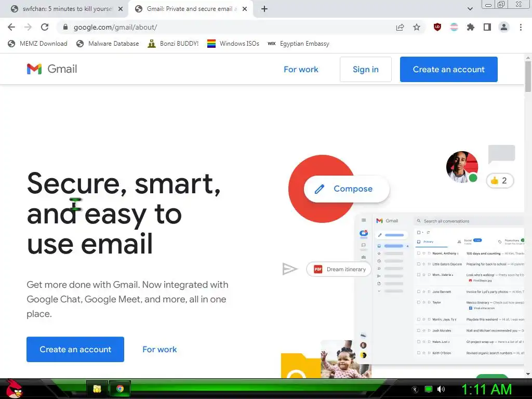
Task: Open the file explorer taskbar icon
Action: click(x=97, y=389)
